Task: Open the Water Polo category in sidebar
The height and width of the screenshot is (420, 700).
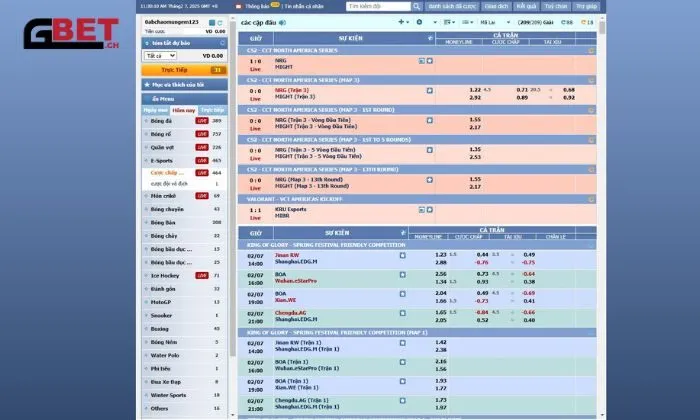Action: (184, 355)
